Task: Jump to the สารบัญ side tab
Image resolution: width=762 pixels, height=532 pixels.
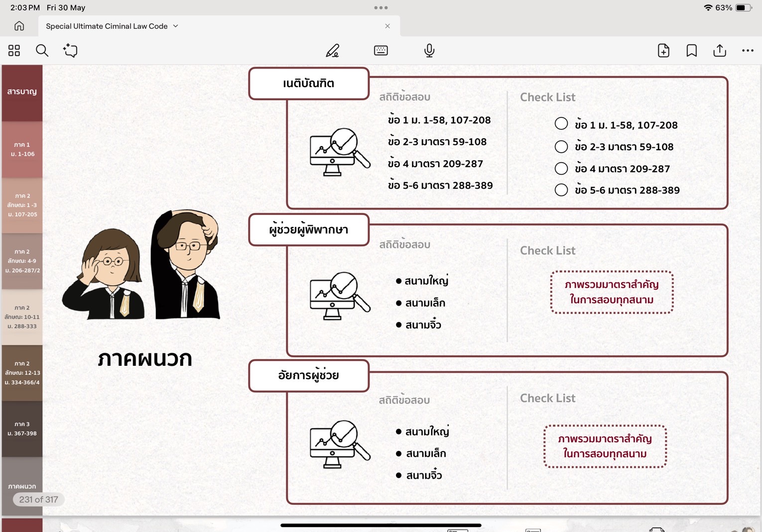Action: click(22, 93)
